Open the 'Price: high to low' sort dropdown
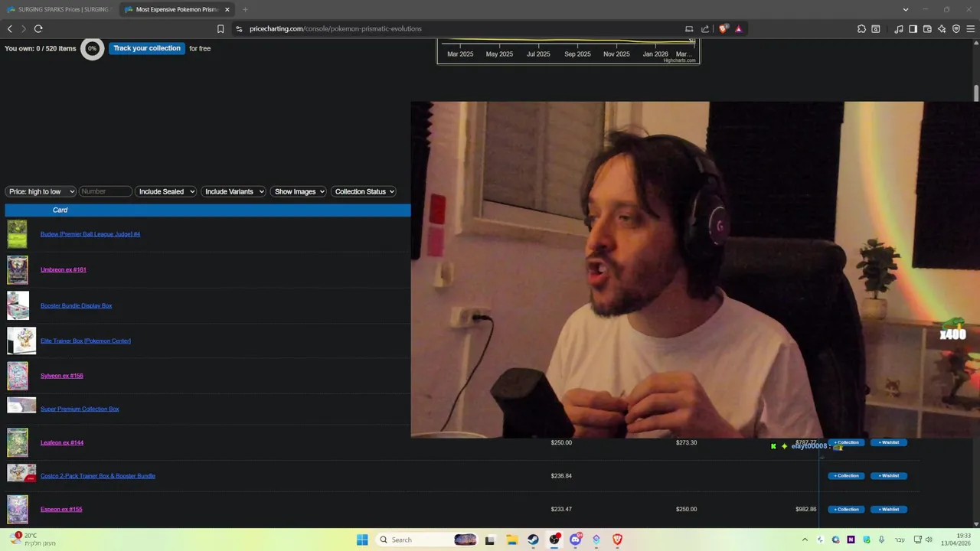Viewport: 980px width, 551px height. 41,191
